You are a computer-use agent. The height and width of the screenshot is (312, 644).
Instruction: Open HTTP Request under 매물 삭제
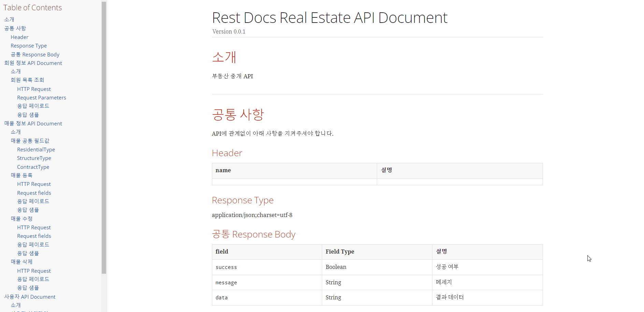coord(34,271)
